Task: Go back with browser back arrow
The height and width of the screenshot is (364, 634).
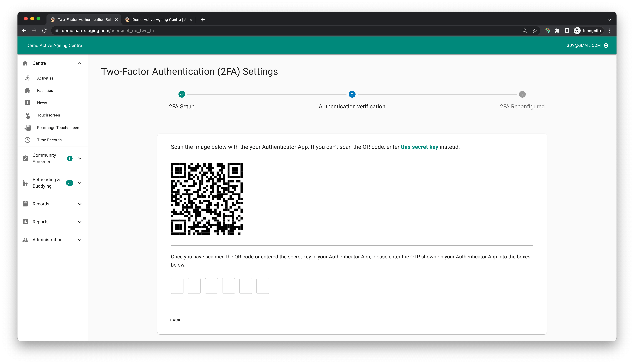Action: [x=24, y=31]
